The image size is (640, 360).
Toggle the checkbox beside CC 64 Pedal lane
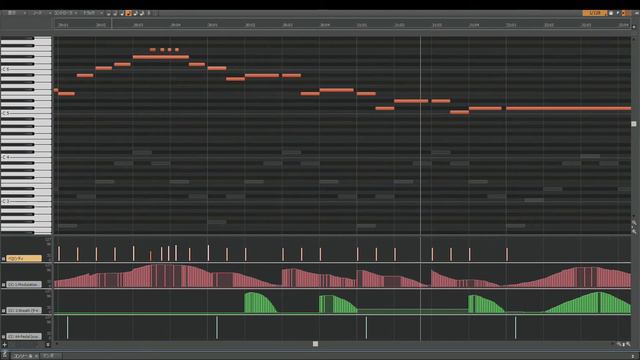[x=3, y=337]
